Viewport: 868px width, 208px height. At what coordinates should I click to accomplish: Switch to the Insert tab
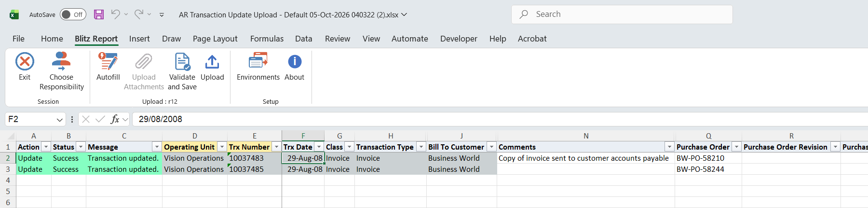[x=139, y=39]
